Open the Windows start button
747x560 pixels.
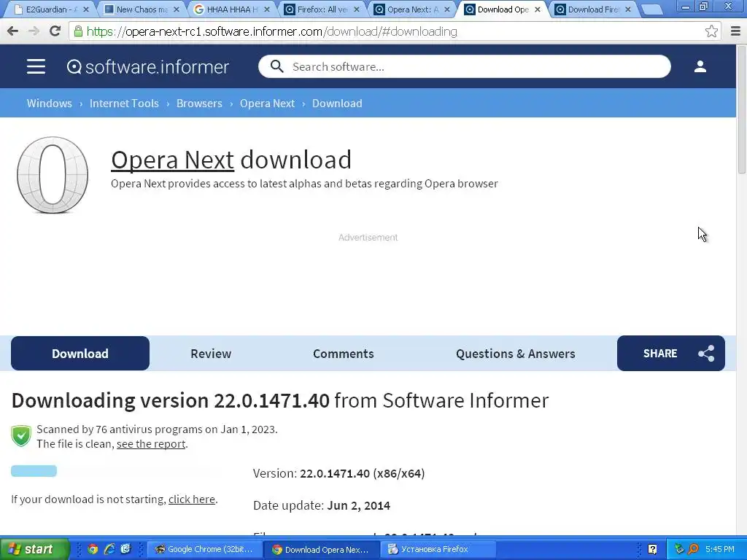[x=35, y=549]
